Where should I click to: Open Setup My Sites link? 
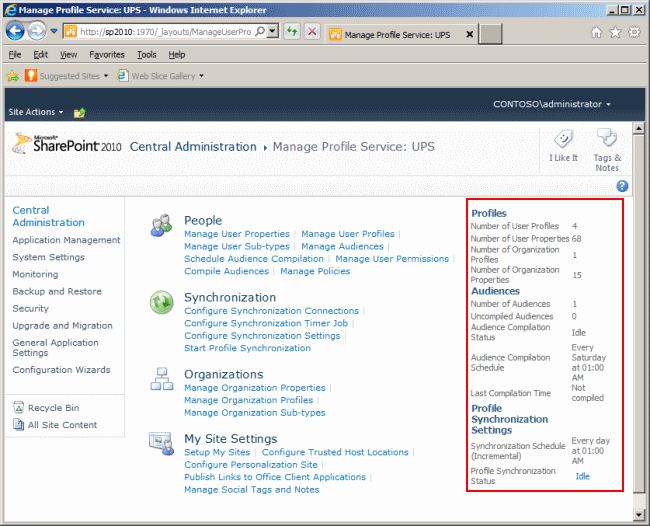point(217,452)
